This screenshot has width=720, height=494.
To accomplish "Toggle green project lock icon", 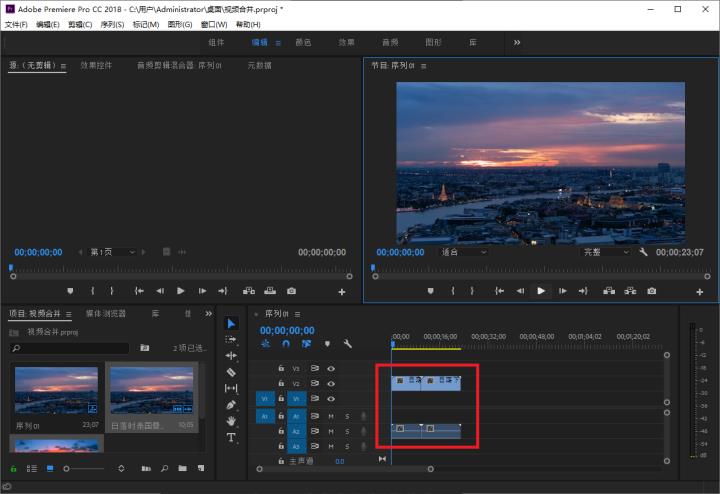I will 13,469.
